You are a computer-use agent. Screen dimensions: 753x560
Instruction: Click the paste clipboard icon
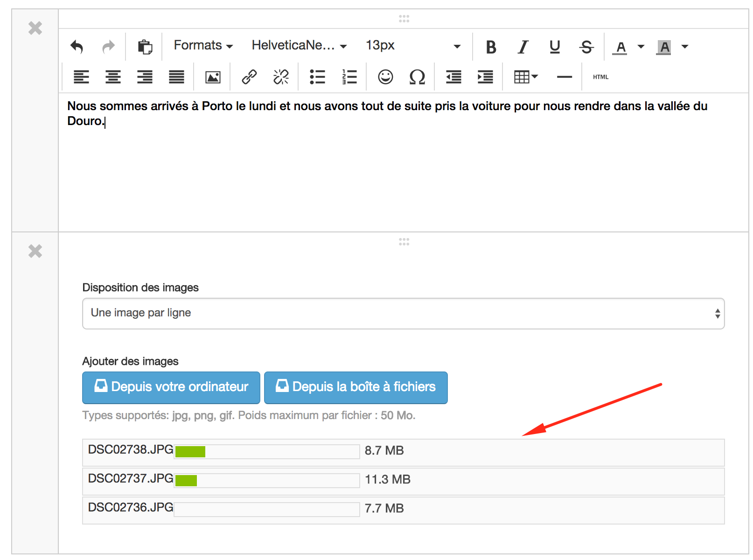pos(145,47)
